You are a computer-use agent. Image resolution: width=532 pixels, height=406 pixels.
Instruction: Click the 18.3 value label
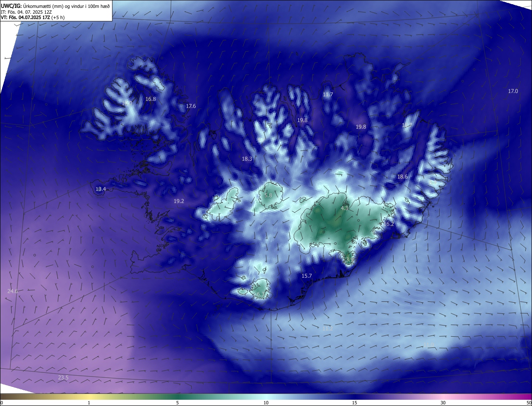(x=247, y=159)
